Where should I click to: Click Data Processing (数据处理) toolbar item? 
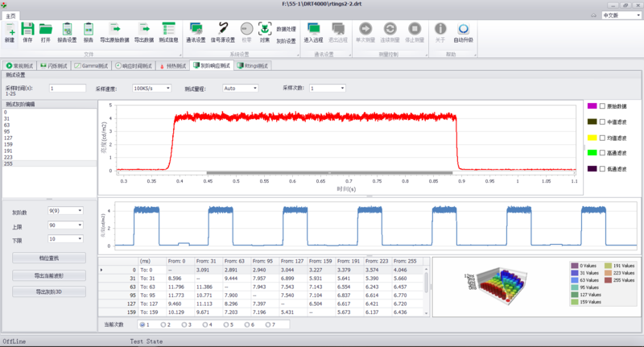point(286,29)
